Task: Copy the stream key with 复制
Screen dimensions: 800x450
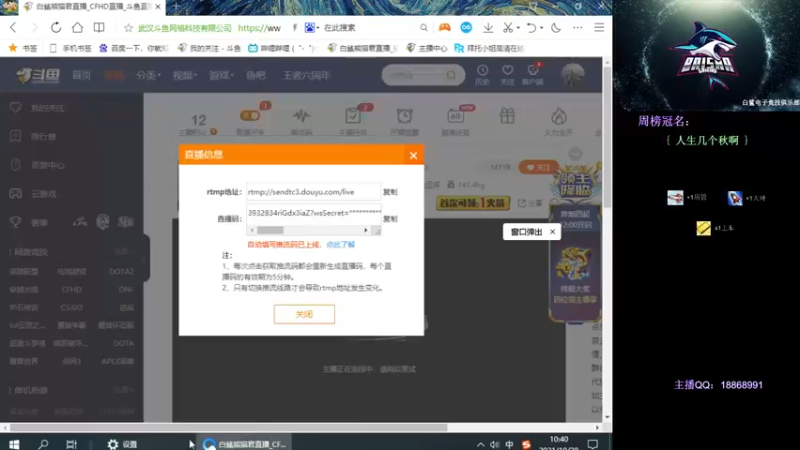Action: 390,219
